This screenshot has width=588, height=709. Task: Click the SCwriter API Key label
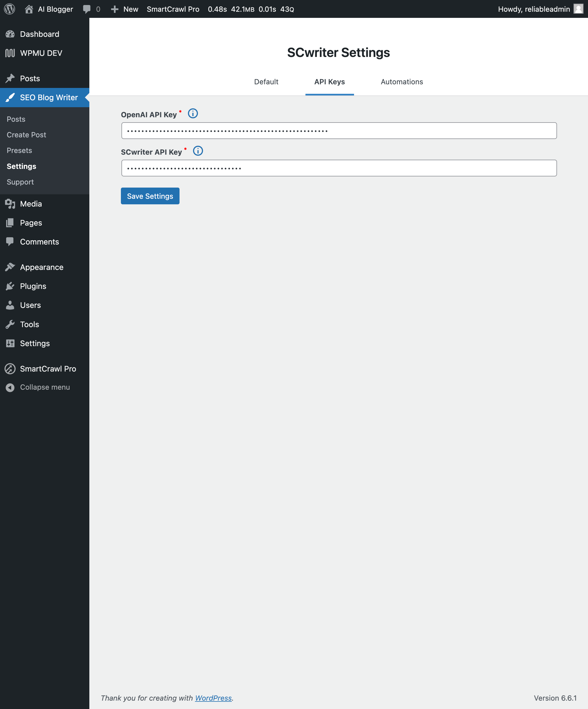coord(151,152)
